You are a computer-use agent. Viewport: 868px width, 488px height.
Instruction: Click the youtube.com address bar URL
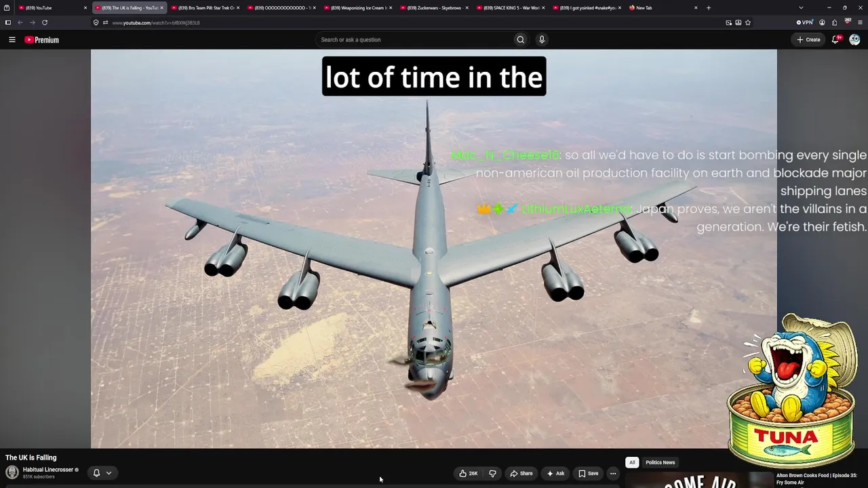[156, 22]
